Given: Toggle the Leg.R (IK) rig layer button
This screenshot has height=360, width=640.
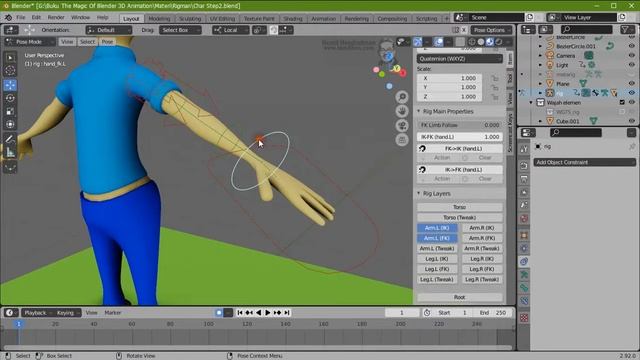Looking at the screenshot, I should click(482, 259).
